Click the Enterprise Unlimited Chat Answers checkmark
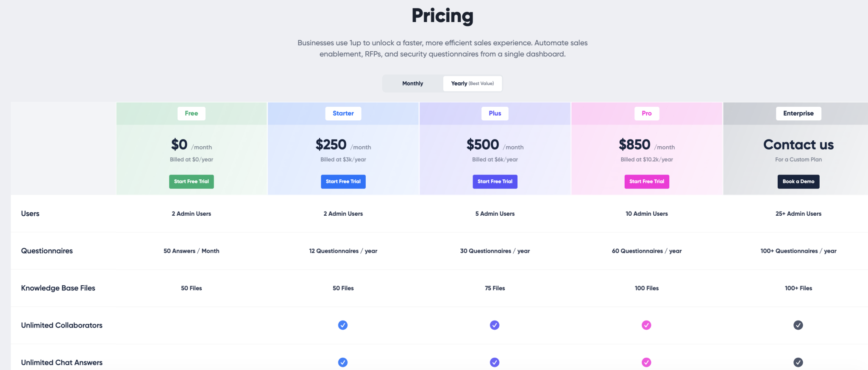Image resolution: width=868 pixels, height=370 pixels. 798,362
